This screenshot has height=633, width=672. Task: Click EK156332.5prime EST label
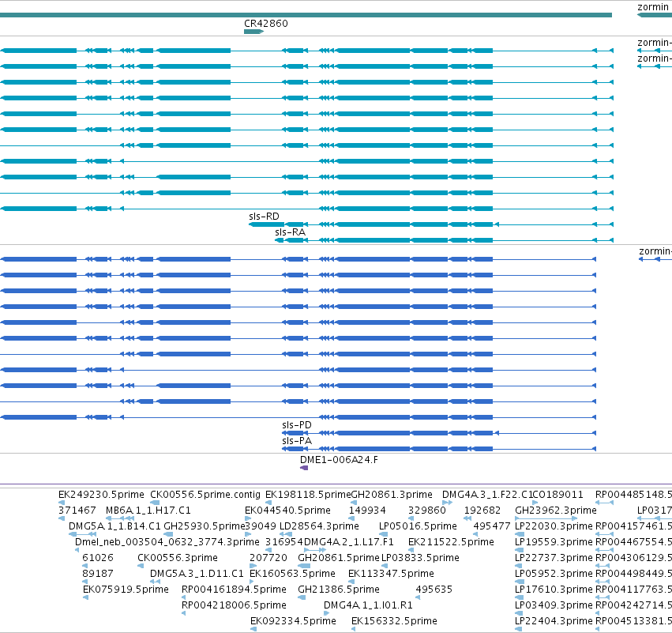click(394, 621)
